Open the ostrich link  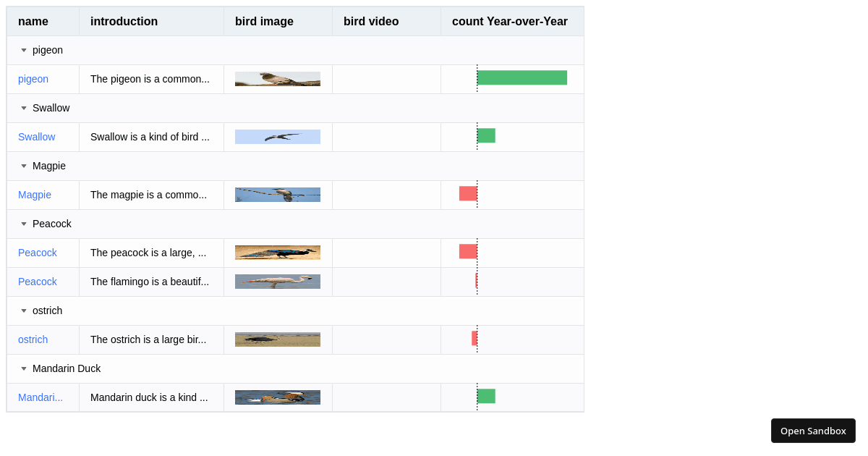33,339
